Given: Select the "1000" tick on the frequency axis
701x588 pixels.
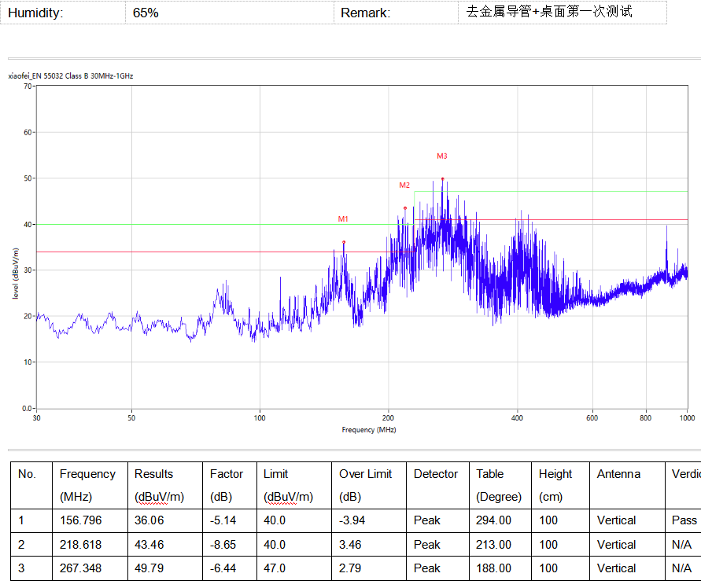Looking at the screenshot, I should tap(687, 417).
